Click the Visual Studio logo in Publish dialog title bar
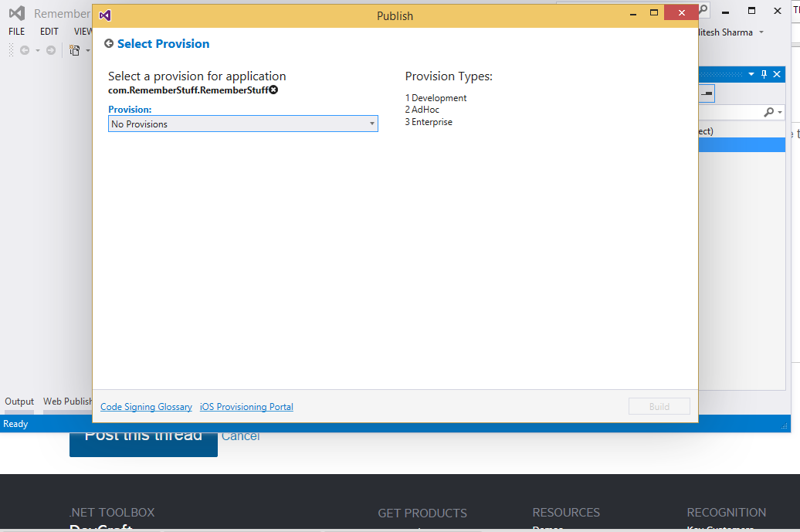Screen dimensions: 800x532 coord(105,15)
